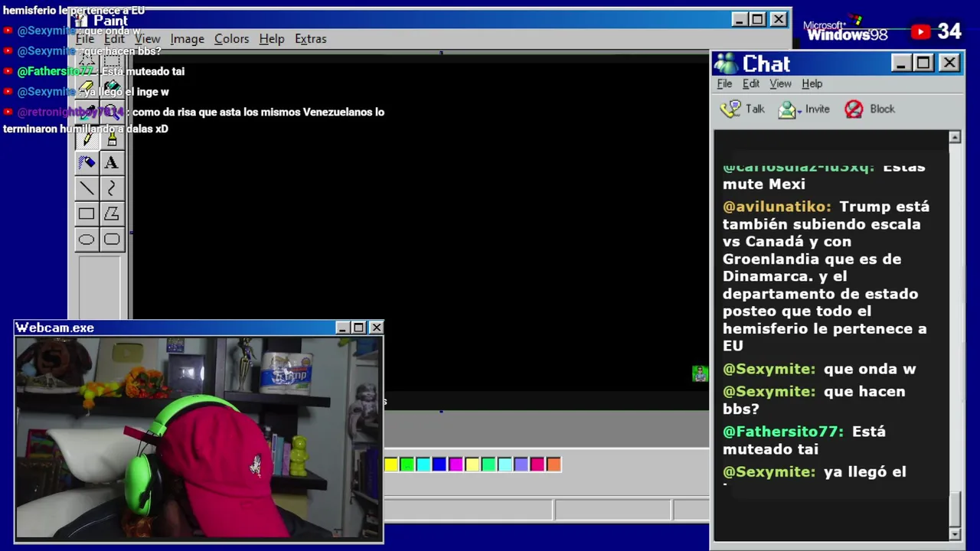Screen dimensions: 980x551
Task: Open Paint's Help menu
Action: [x=271, y=38]
